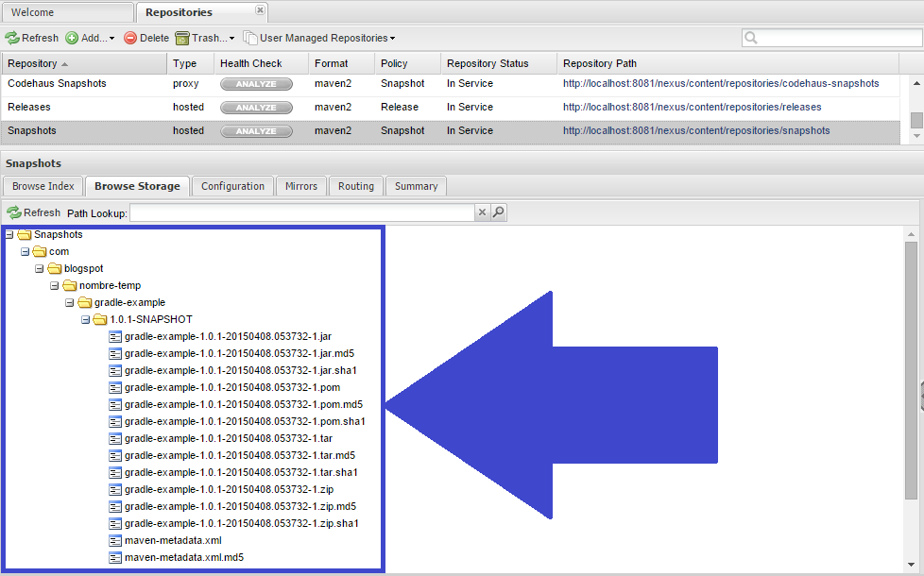
Task: Click the Snapshots root folder icon
Action: pyautogui.click(x=25, y=235)
